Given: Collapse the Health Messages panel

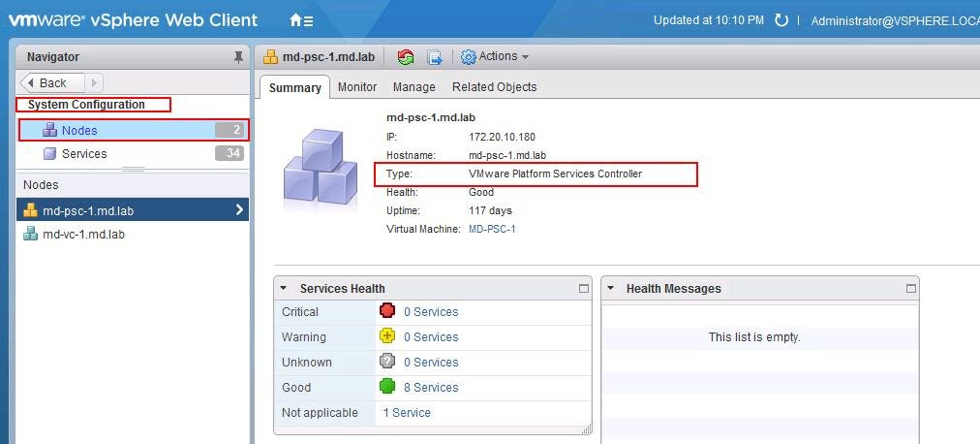Looking at the screenshot, I should pyautogui.click(x=611, y=288).
